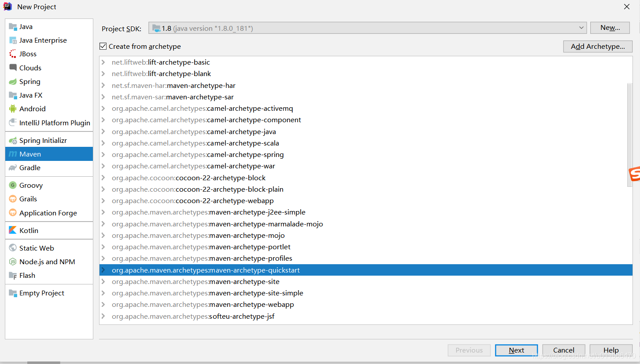The width and height of the screenshot is (640, 364).
Task: Click the Flash folder icon
Action: pyautogui.click(x=13, y=276)
